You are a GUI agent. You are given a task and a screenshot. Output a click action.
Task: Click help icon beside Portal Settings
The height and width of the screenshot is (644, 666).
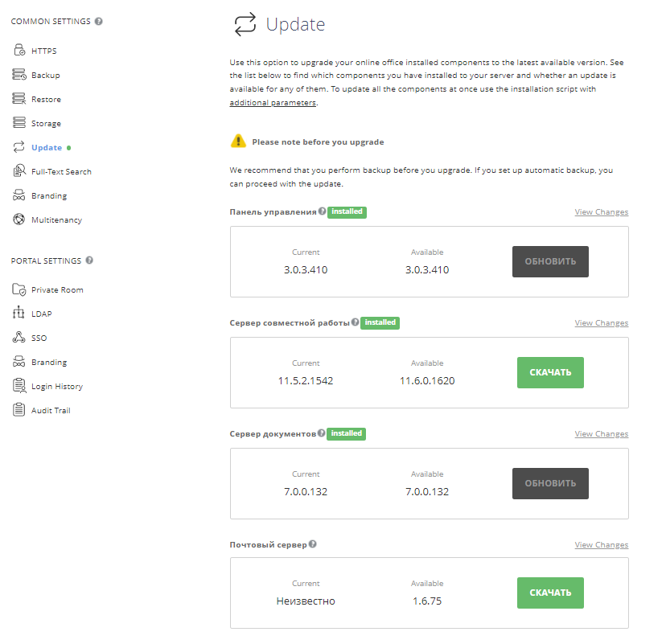click(x=89, y=260)
